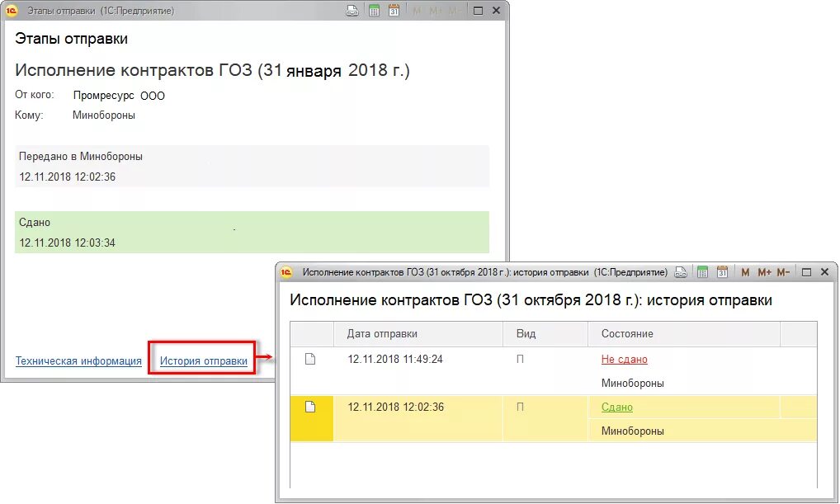Open Техническая информация link

pyautogui.click(x=78, y=361)
